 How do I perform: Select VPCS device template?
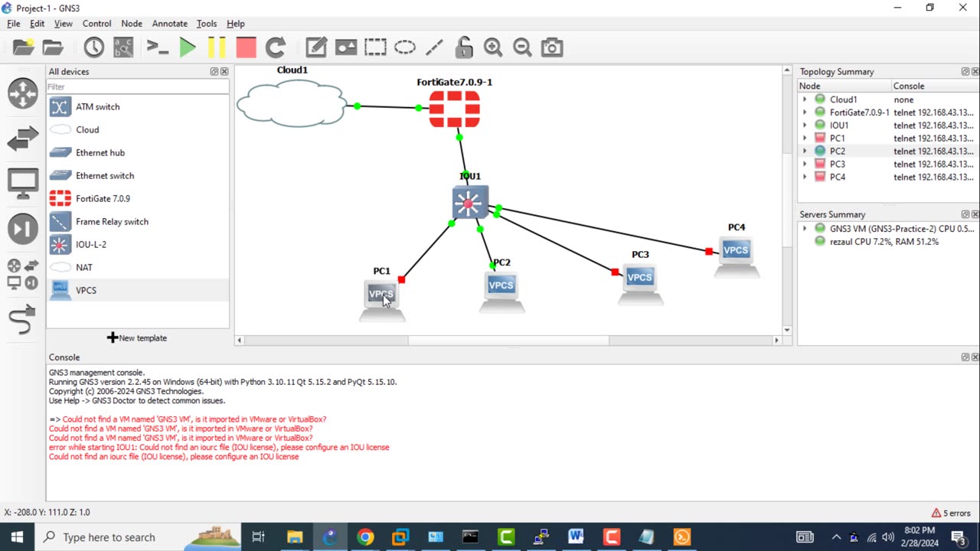pyautogui.click(x=138, y=290)
